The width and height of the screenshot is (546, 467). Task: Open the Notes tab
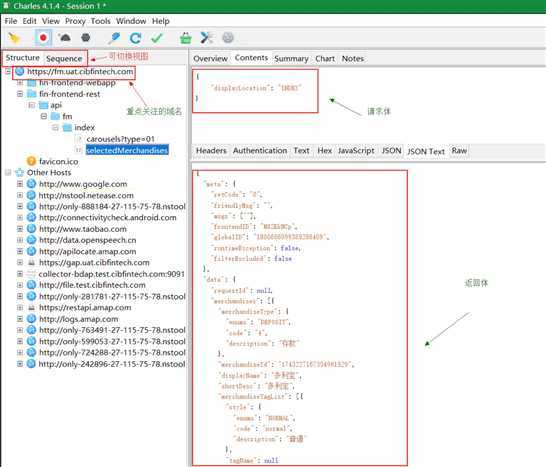[353, 59]
